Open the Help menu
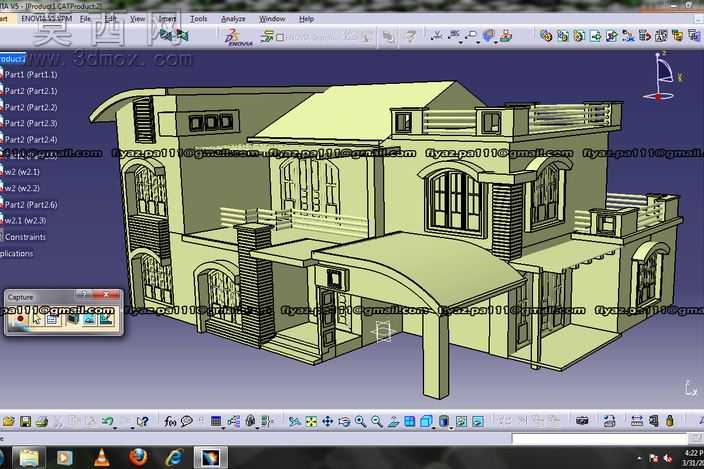 tap(306, 19)
